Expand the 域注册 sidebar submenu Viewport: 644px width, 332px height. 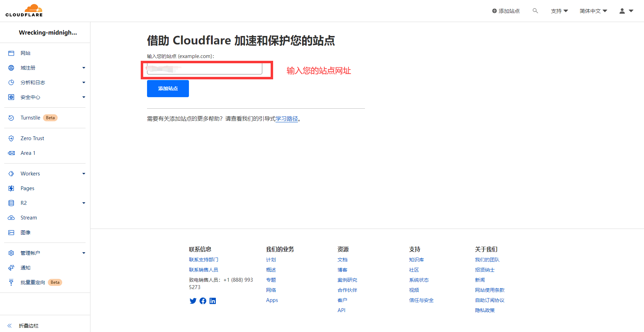tap(83, 68)
